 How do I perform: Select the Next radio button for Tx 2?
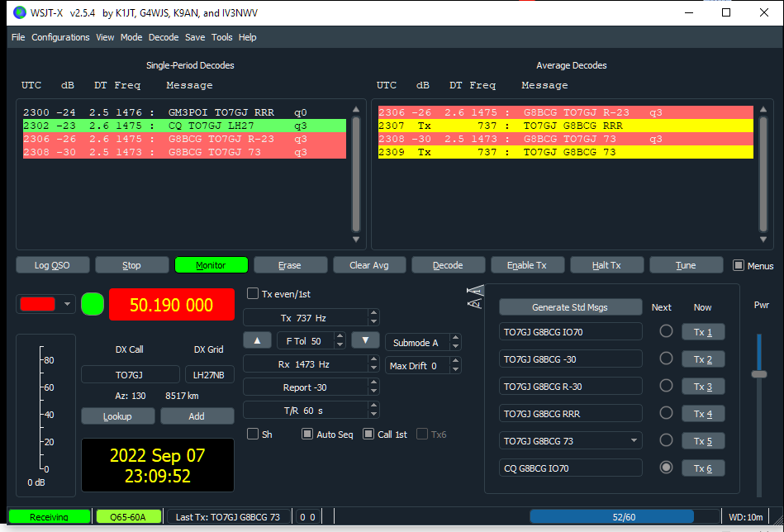tap(666, 359)
